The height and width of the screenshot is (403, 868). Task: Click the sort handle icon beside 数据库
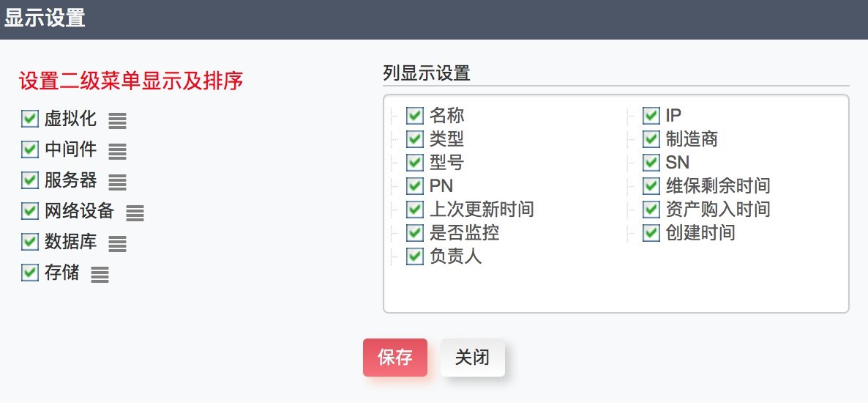tap(118, 243)
